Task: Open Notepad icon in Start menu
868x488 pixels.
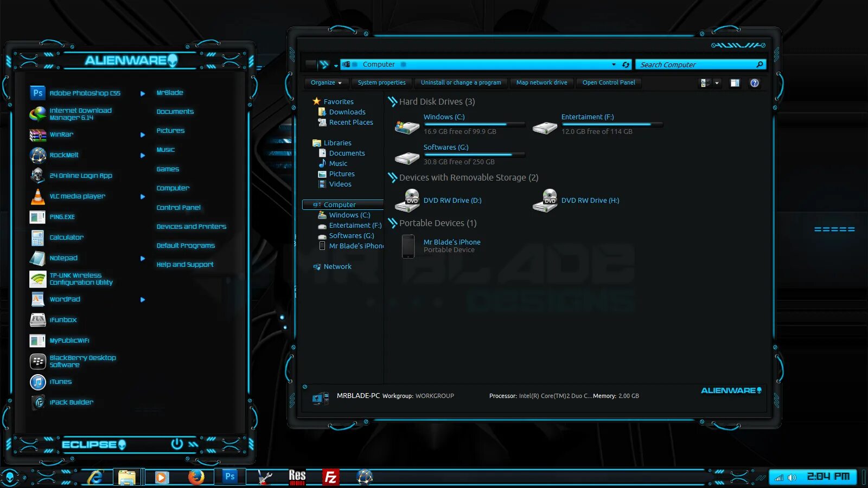Action: [37, 258]
